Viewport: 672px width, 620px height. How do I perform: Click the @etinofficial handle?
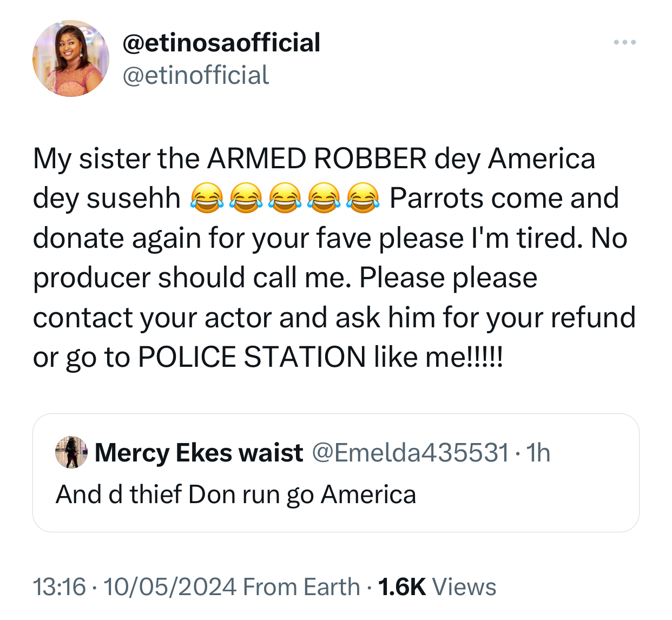196,75
